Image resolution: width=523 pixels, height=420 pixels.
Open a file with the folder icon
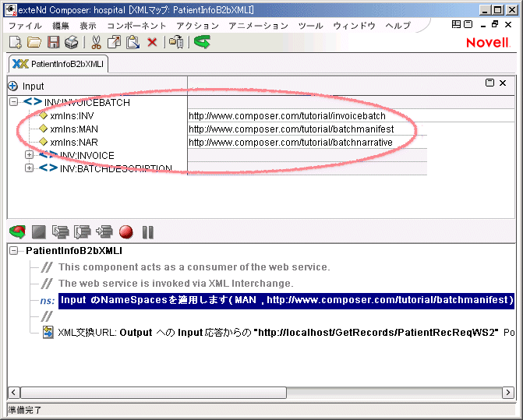pyautogui.click(x=34, y=42)
